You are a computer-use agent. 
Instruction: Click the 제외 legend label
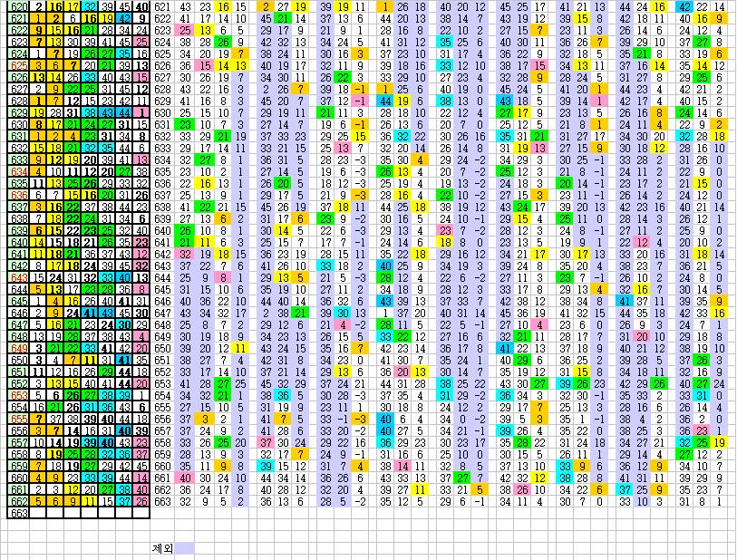coord(161,547)
